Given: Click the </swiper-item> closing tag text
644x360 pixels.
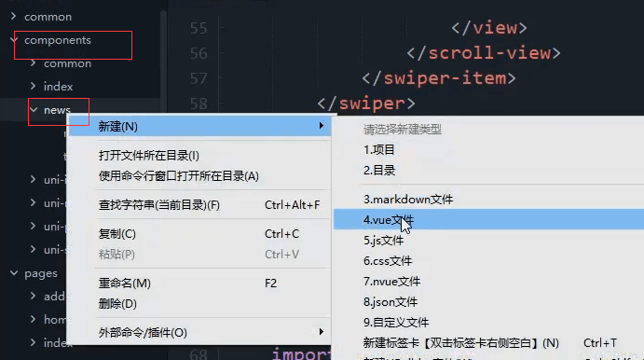Looking at the screenshot, I should point(439,78).
